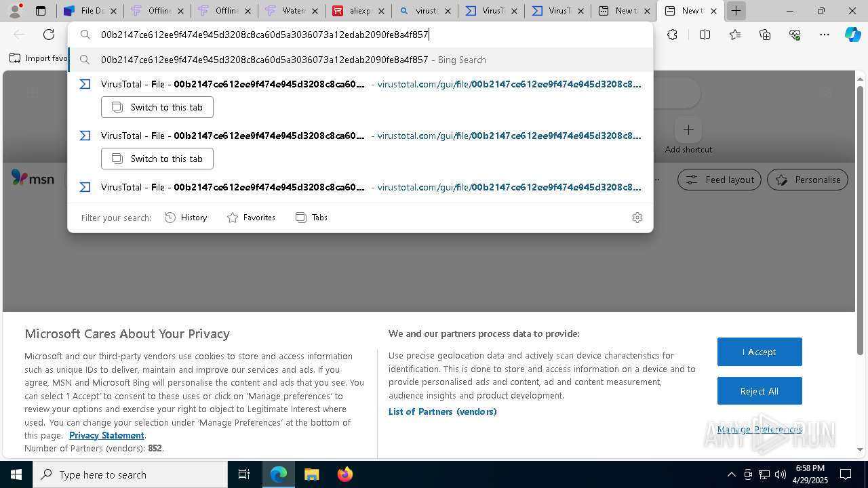The image size is (868, 488).
Task: Open the Edge taskbar icon
Action: click(x=279, y=474)
